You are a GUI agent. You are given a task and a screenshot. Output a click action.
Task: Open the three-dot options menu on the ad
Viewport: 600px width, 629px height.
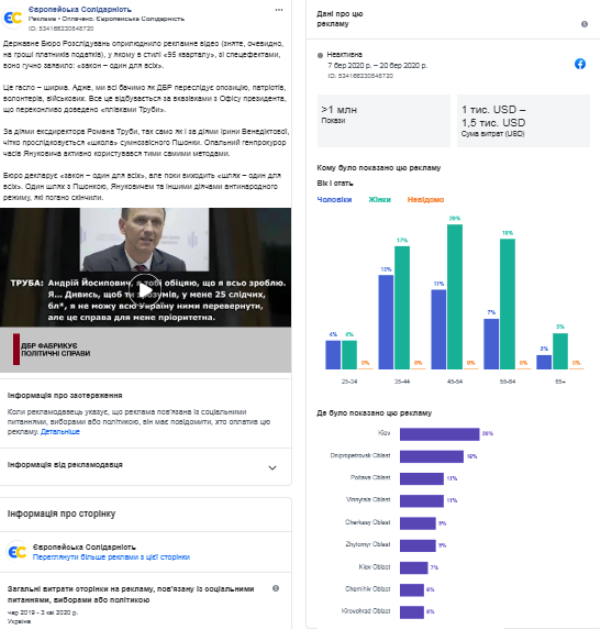pyautogui.click(x=277, y=7)
